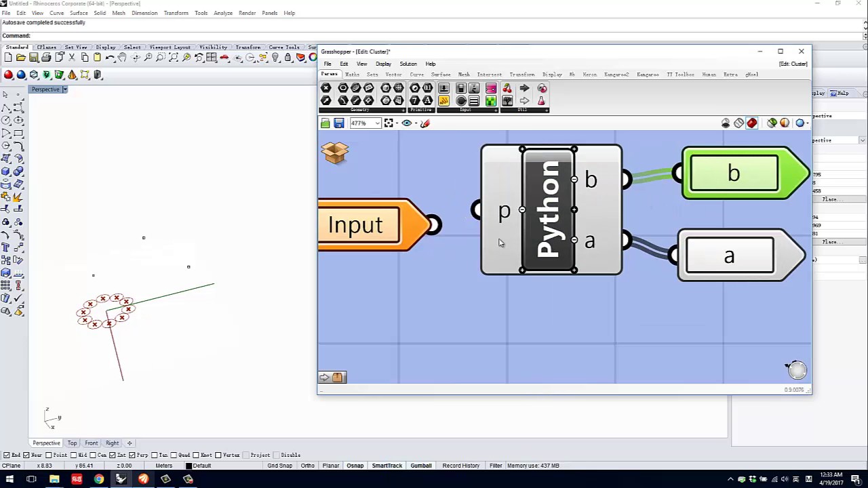Switch to the Kangaroo2 component tab
Viewport: 868px width, 488px height.
pyautogui.click(x=616, y=75)
